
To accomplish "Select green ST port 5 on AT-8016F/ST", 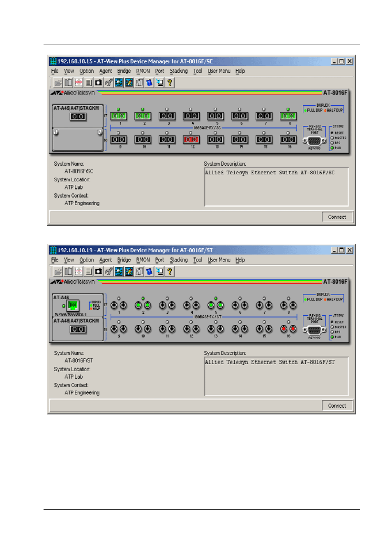I will coord(215,305).
